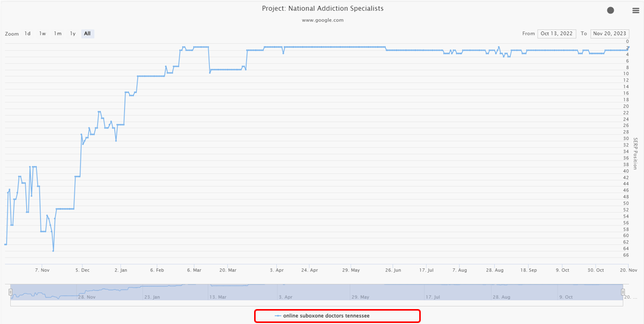The image size is (644, 324).
Task: Set zoom range to 1w
Action: (43, 34)
